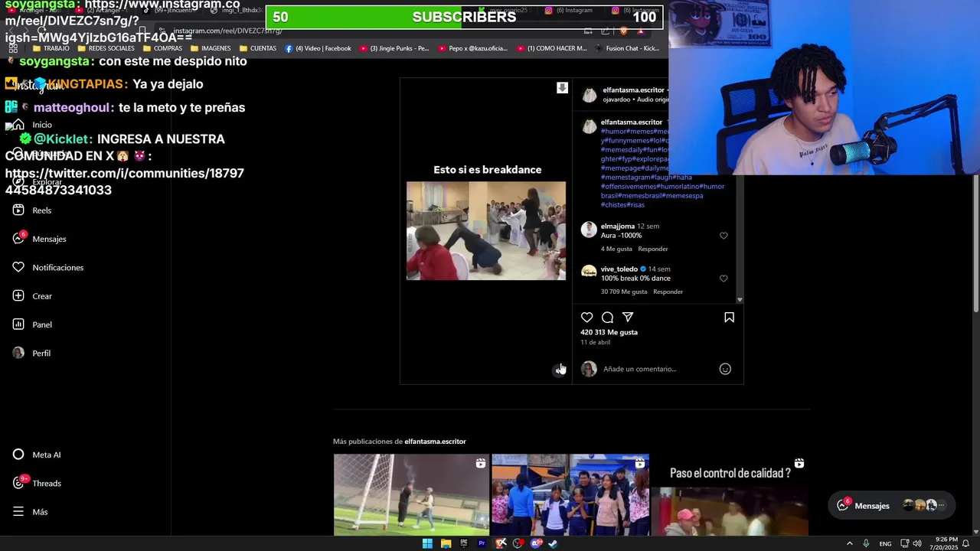980x551 pixels.
Task: Open the vive_toledo username link
Action: click(619, 269)
